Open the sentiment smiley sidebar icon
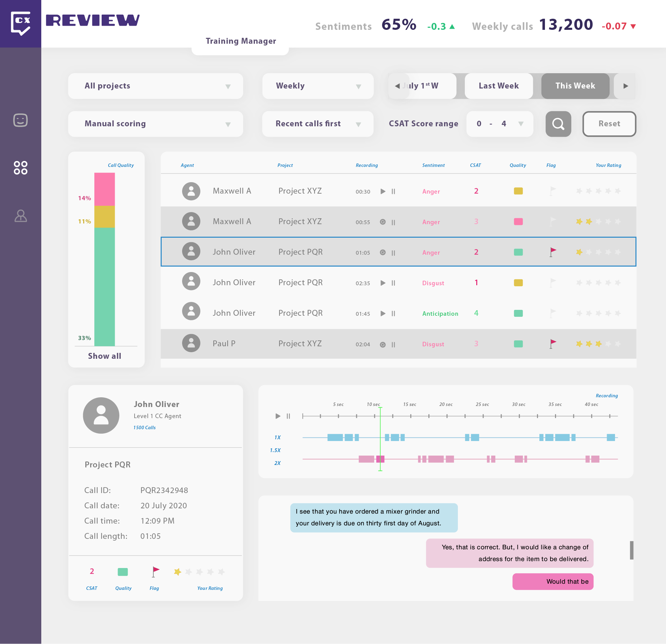Image resolution: width=666 pixels, height=644 pixels. click(x=20, y=120)
